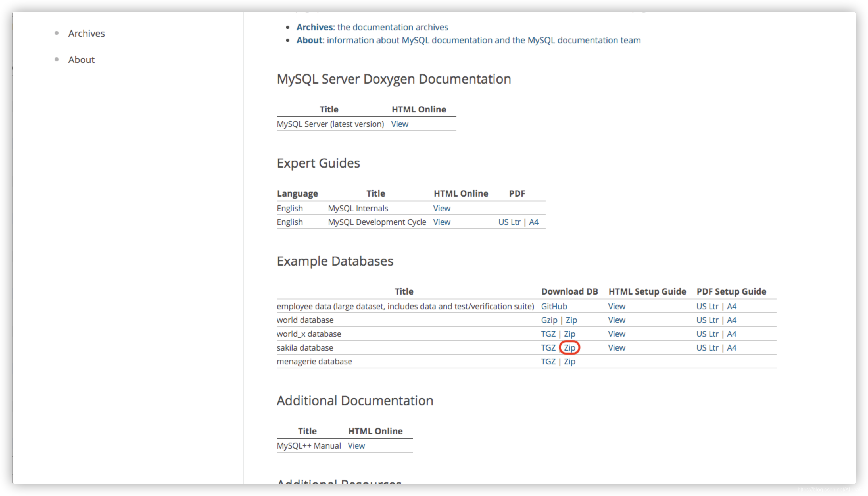Open Development Cycle A4 PDF
Image resolution: width=868 pixels, height=496 pixels.
[x=534, y=222]
